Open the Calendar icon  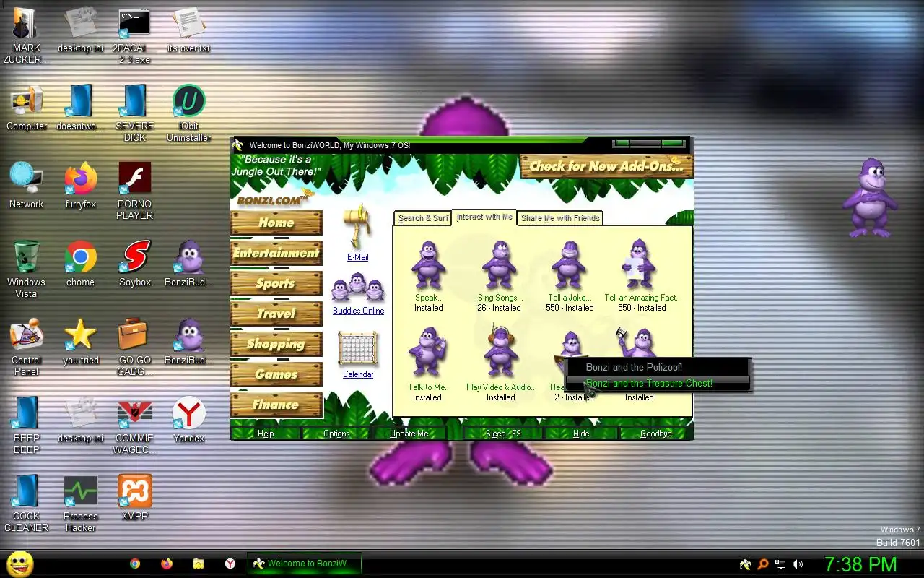tap(358, 350)
